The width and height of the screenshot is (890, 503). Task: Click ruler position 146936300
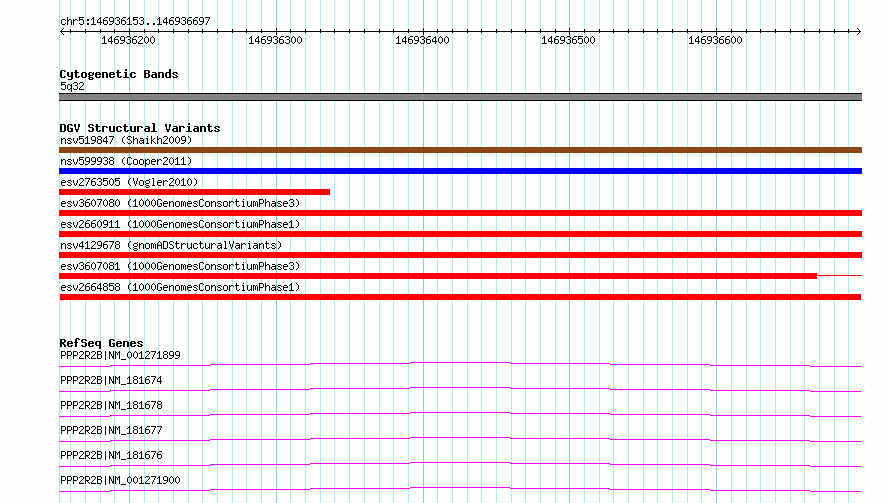point(275,40)
